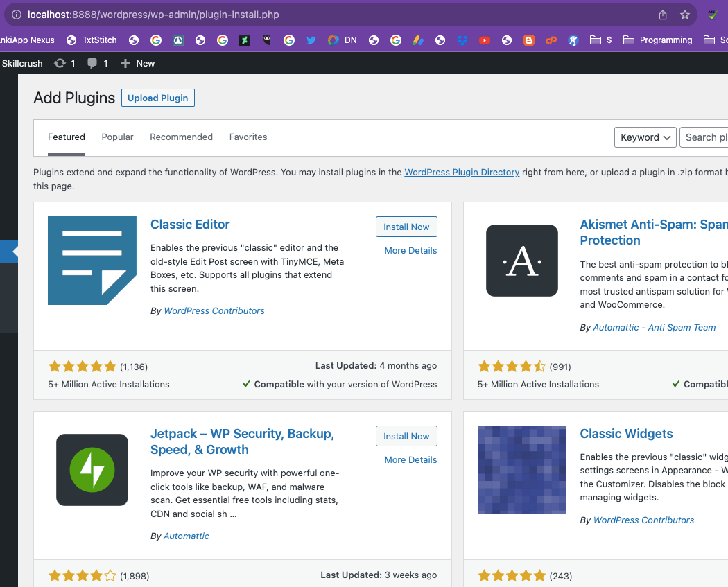This screenshot has width=728, height=587.
Task: Click Classic Editor's "5+ Million Active Installations" text
Action: [x=109, y=384]
